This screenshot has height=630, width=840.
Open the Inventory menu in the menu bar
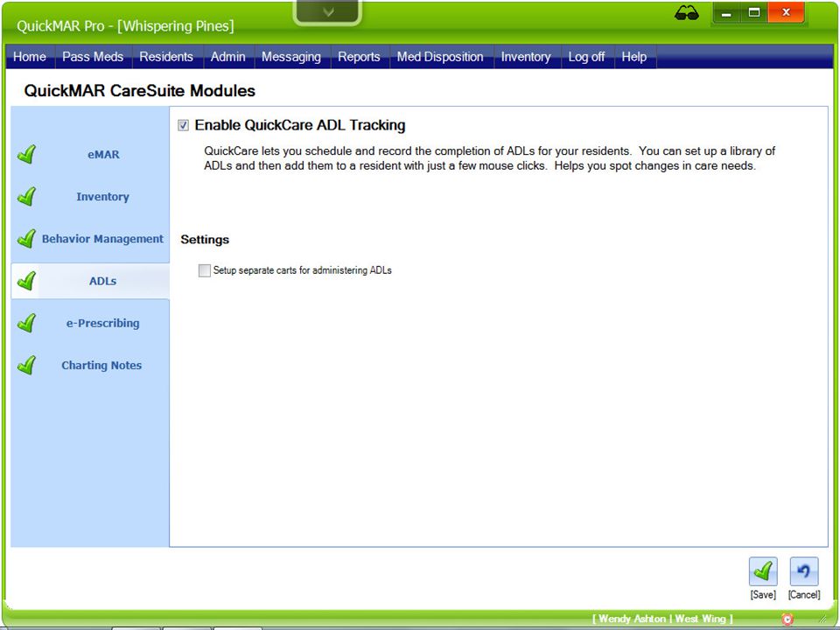click(526, 57)
